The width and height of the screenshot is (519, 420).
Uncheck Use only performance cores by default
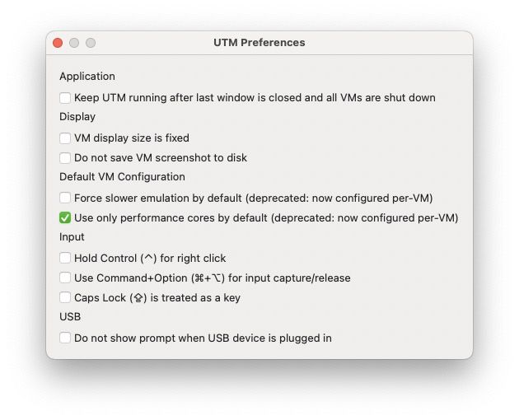65,217
